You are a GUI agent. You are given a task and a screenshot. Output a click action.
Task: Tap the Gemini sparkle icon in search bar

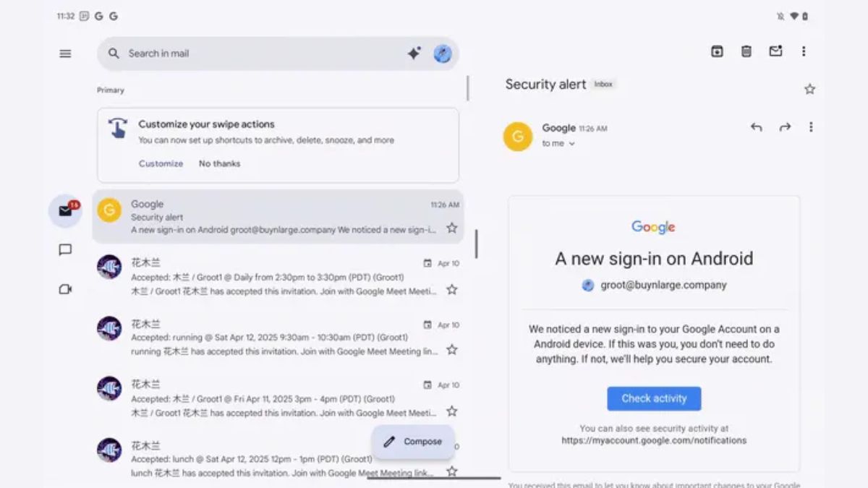point(414,53)
